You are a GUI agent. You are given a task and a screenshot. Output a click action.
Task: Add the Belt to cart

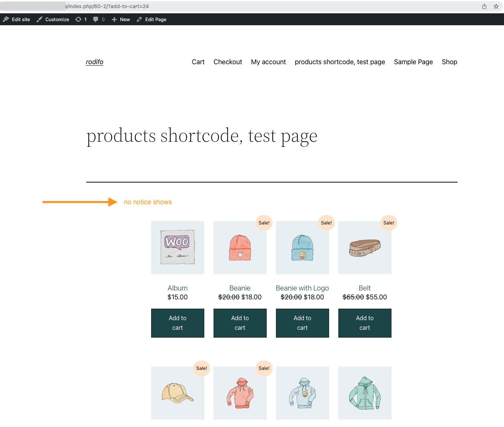365,323
